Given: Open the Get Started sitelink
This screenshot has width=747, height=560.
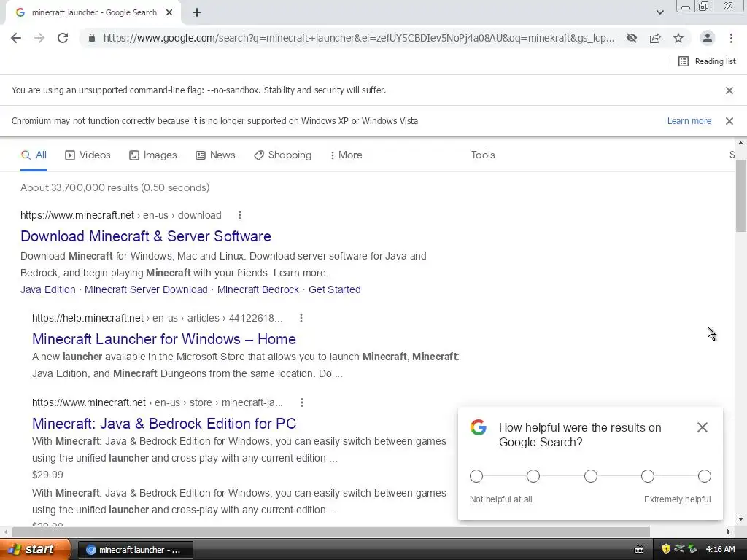Looking at the screenshot, I should pos(334,289).
